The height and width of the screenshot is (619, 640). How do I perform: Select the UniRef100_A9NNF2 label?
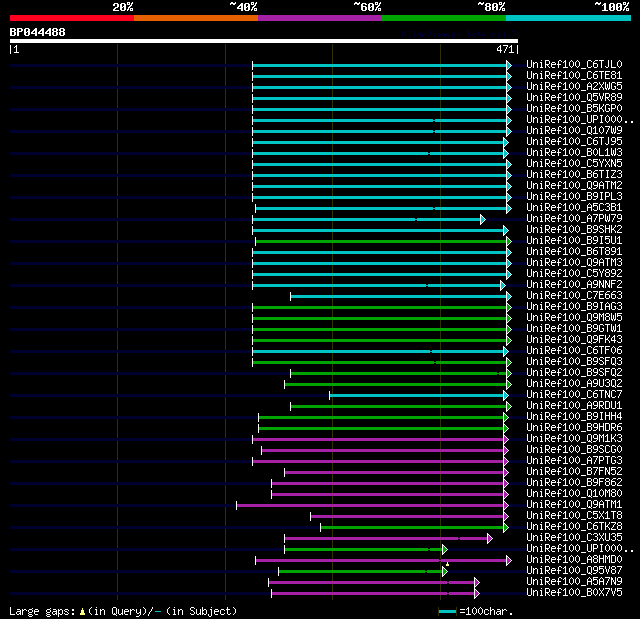[574, 285]
